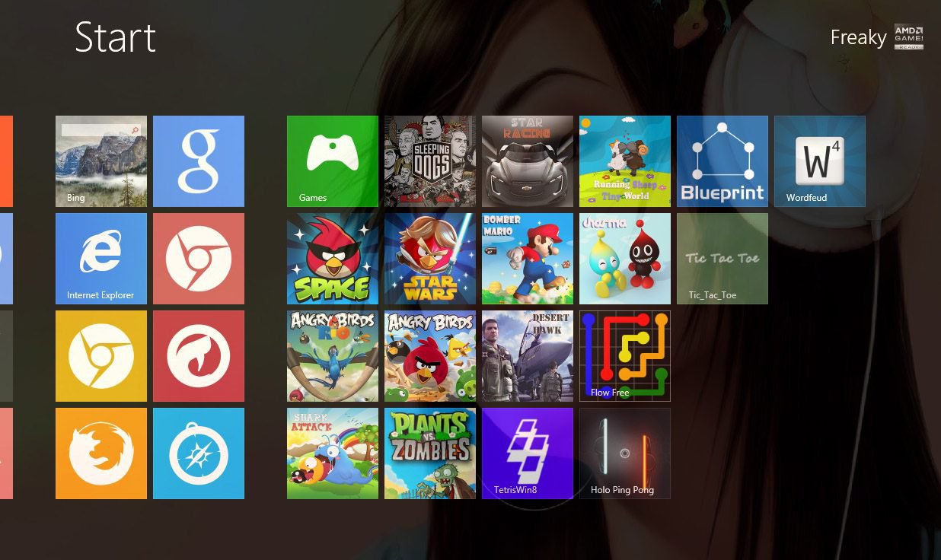Open Angry Birds Star Wars tile

(x=430, y=259)
